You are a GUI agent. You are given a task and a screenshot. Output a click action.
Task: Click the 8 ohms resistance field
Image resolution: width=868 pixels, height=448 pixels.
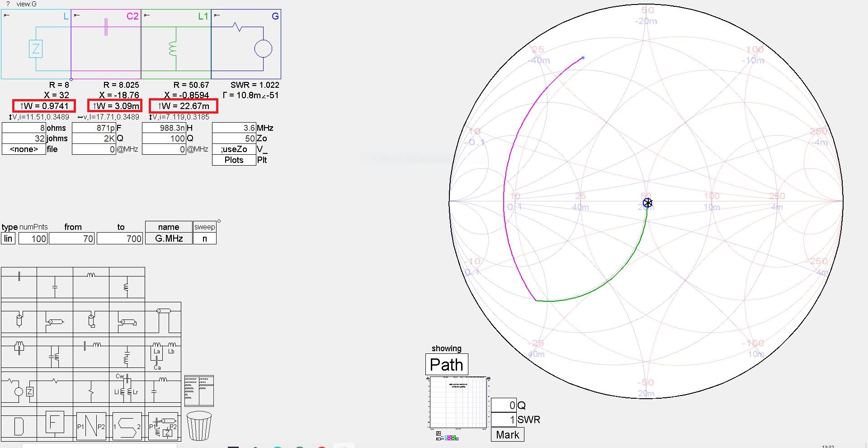24,128
